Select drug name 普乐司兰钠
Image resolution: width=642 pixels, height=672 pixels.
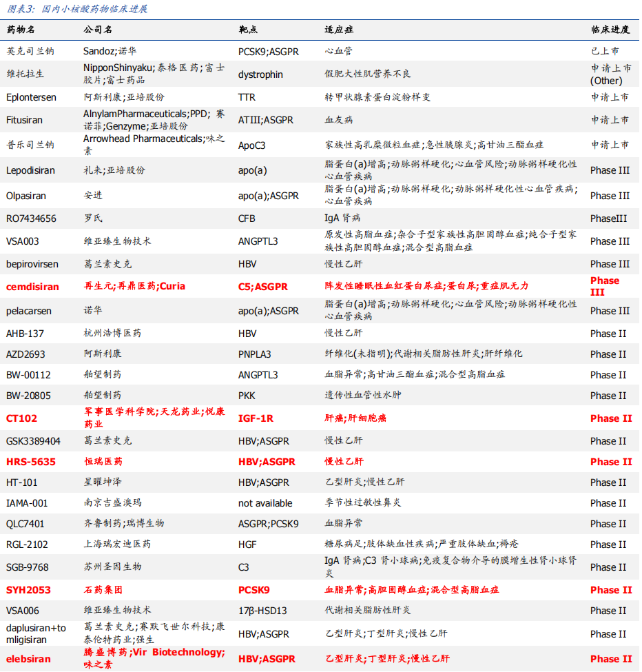tap(30, 145)
